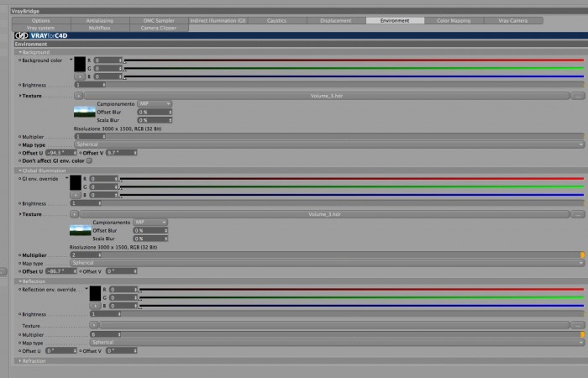Toggle animation dot beside Background Multiplier

tap(20, 137)
